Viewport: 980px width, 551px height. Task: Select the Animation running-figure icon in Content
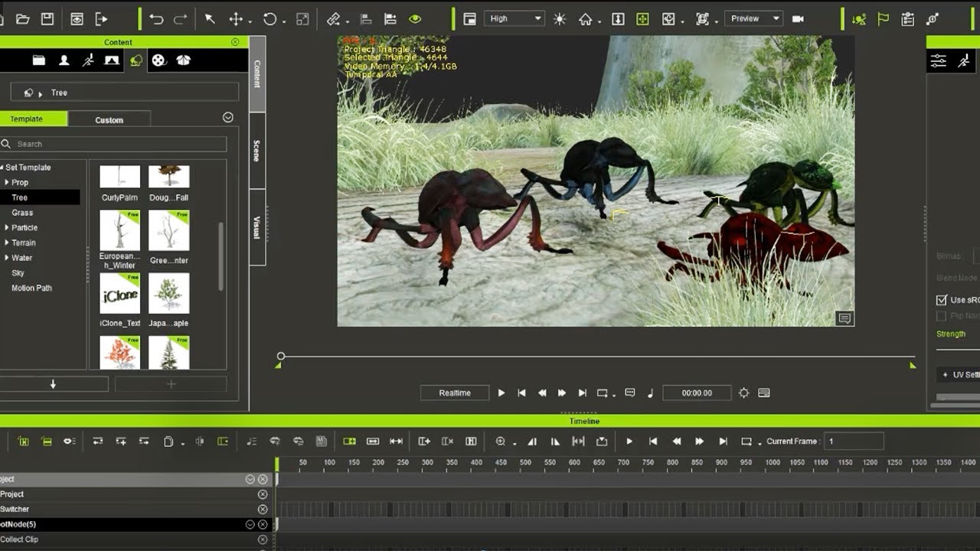[x=88, y=60]
